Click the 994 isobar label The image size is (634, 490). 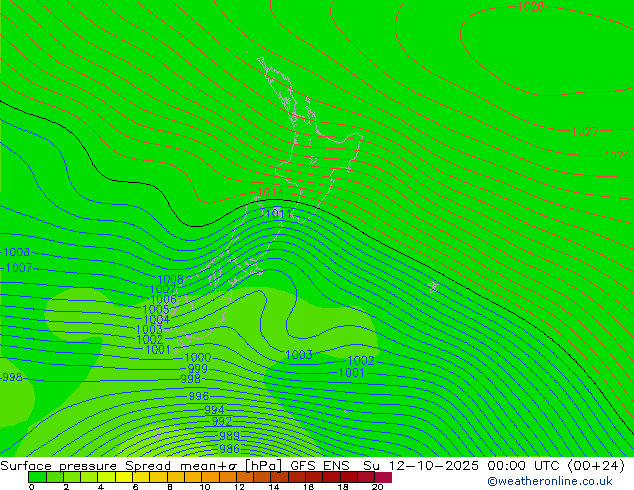click(x=214, y=410)
